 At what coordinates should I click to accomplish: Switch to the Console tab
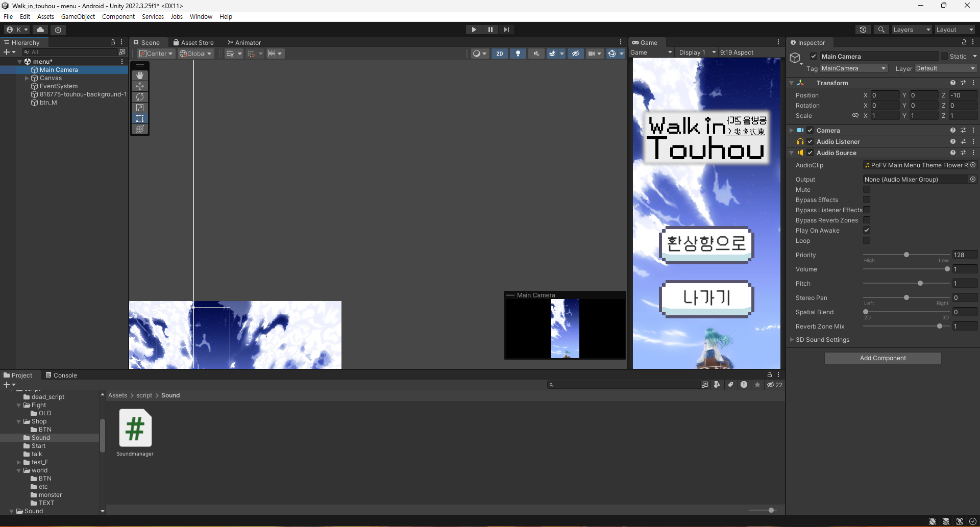click(x=61, y=375)
